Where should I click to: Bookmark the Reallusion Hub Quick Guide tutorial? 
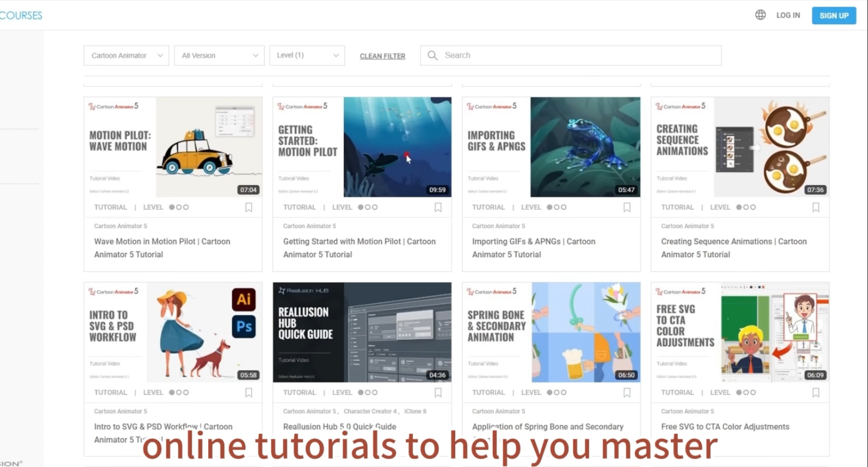click(x=438, y=393)
